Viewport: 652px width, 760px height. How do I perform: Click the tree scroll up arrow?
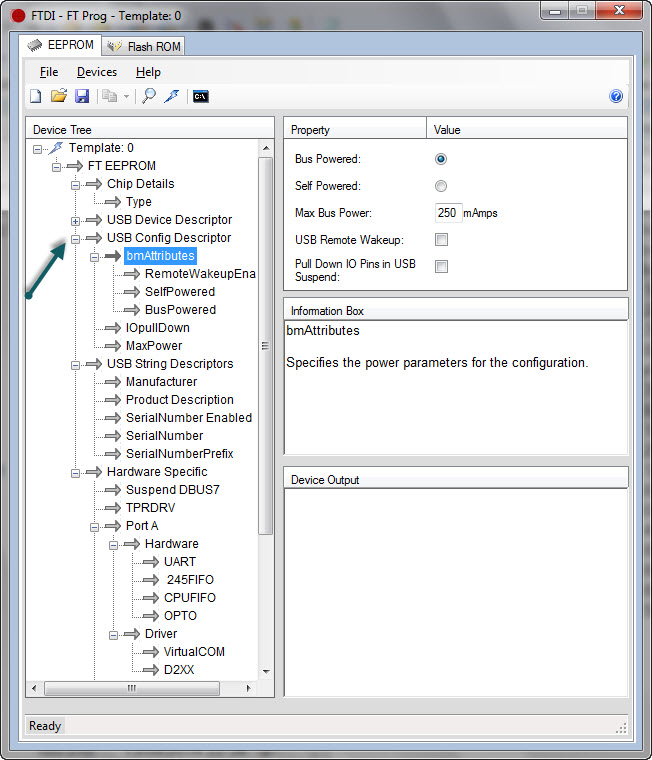click(266, 147)
